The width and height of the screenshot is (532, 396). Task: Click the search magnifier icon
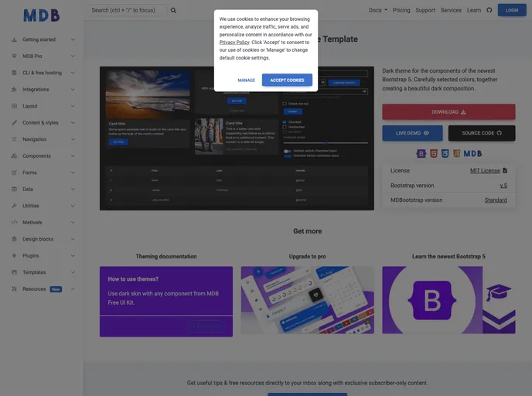(173, 11)
